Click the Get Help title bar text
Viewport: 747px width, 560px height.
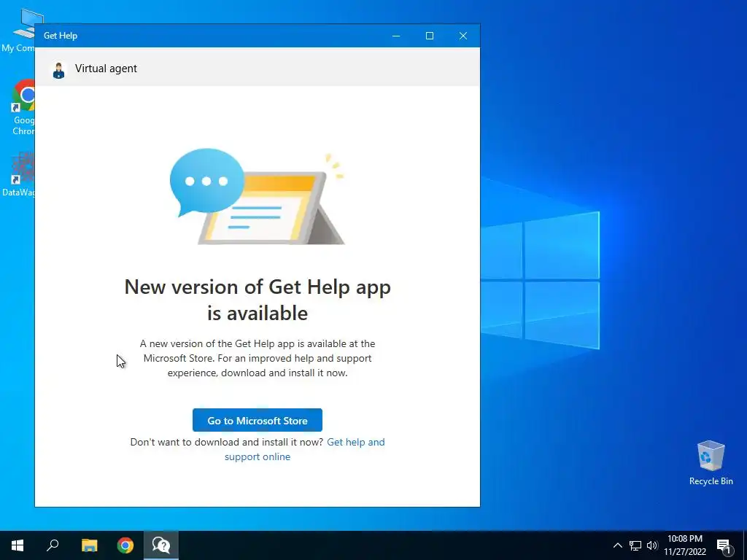pyautogui.click(x=61, y=36)
